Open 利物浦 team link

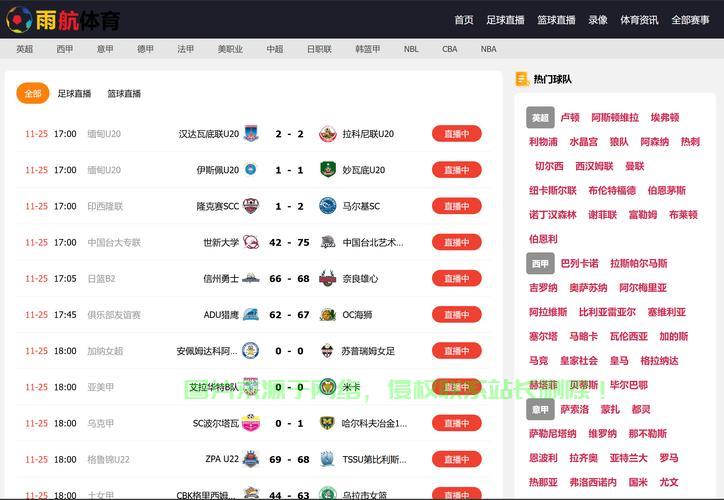(x=543, y=142)
